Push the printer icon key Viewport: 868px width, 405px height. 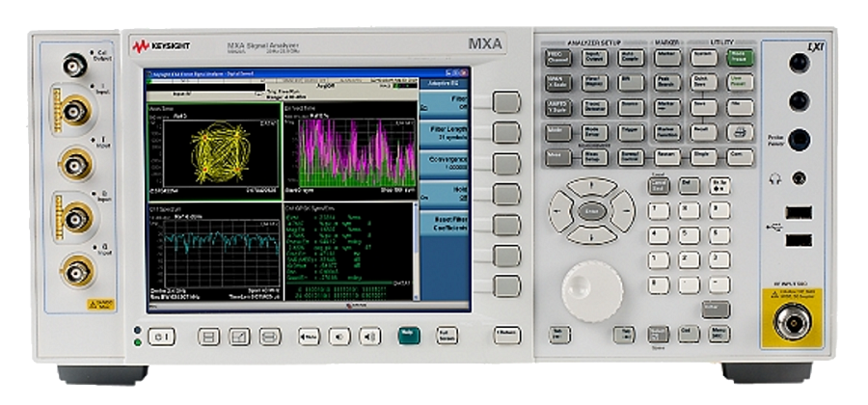[740, 133]
